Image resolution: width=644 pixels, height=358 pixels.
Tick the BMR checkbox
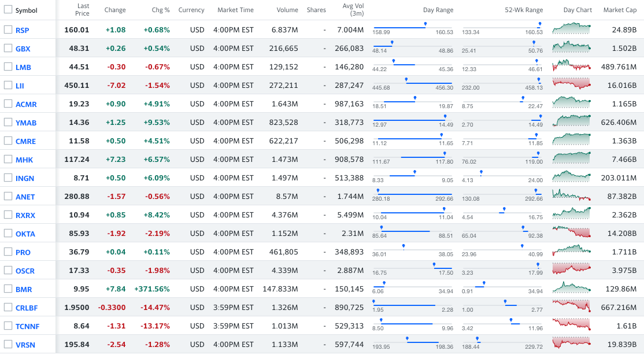pyautogui.click(x=8, y=289)
